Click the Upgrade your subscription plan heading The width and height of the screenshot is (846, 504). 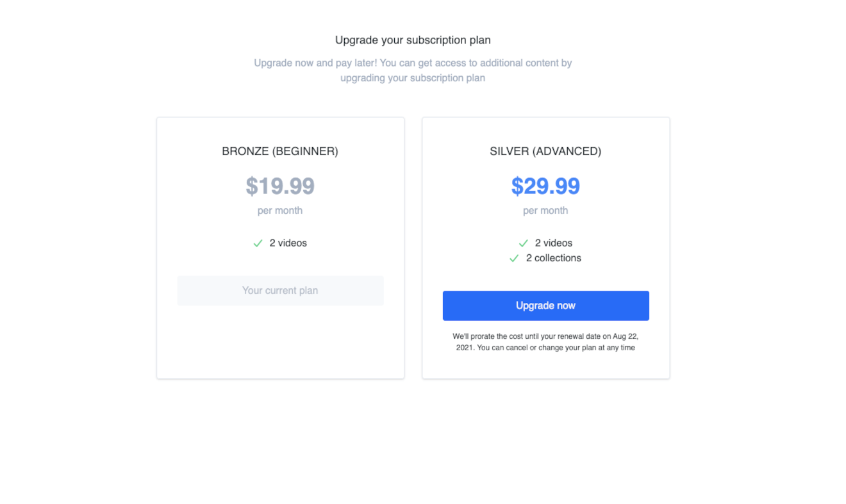coord(413,40)
